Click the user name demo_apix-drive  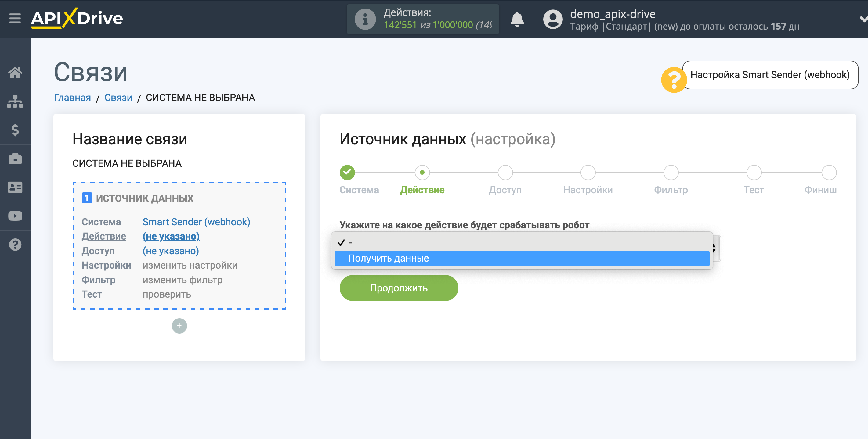613,14
